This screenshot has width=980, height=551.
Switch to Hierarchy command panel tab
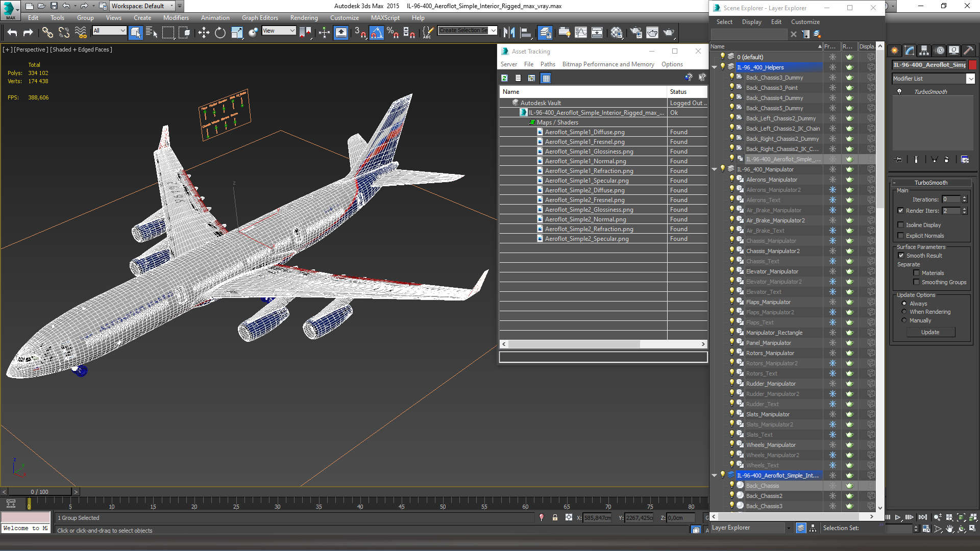(924, 50)
